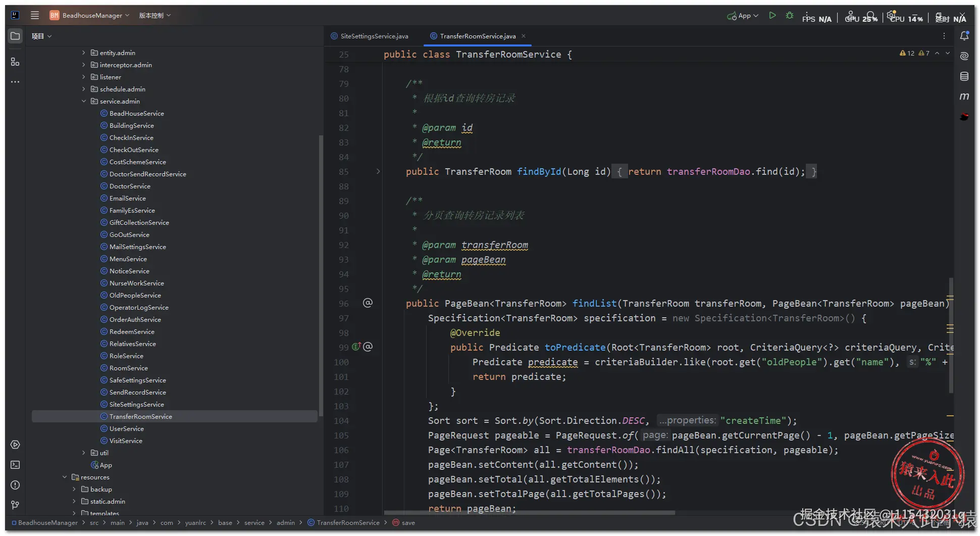Click the save method breadcrumb
Screen dimensions: 980x536
[x=404, y=522]
